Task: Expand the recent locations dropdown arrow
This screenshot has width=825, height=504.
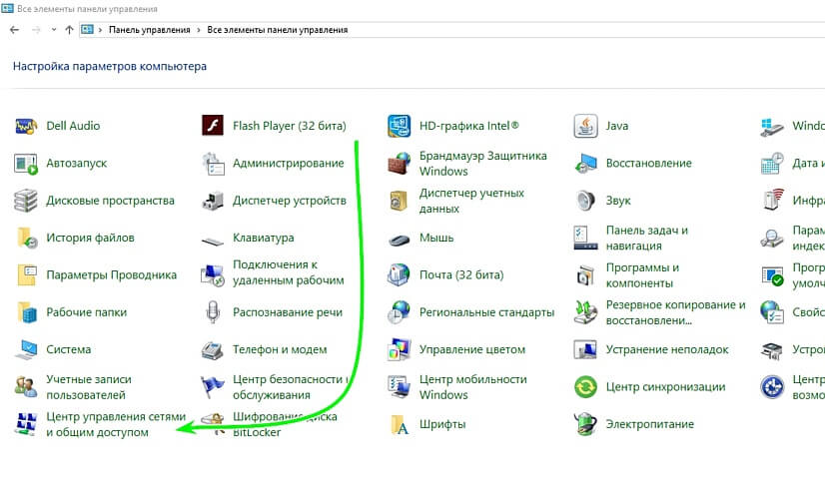Action: tap(53, 30)
